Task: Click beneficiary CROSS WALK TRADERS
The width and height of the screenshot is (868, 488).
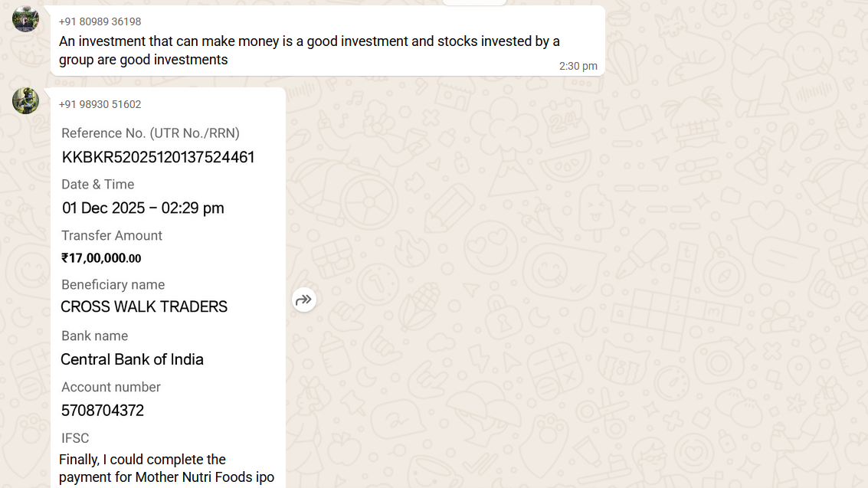Action: (144, 307)
